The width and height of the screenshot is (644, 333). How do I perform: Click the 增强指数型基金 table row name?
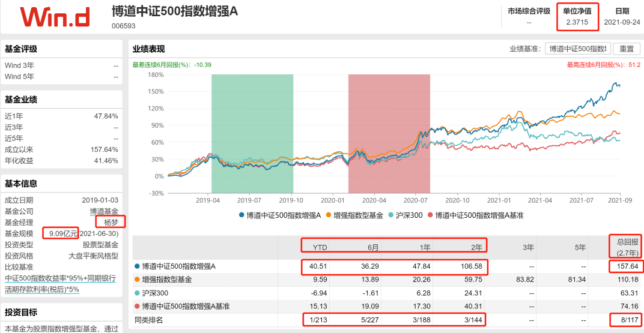[167, 280]
